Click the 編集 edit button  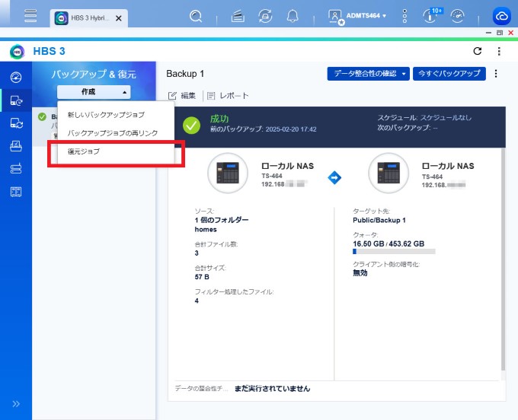182,96
